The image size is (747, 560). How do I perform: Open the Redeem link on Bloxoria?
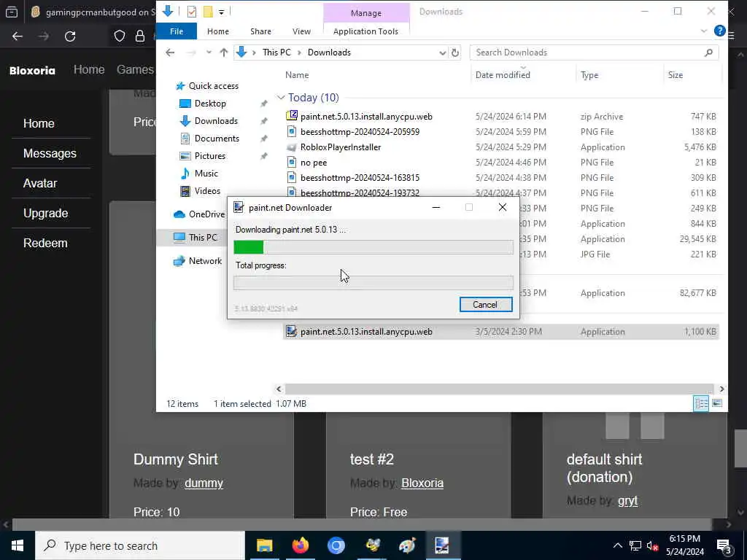click(45, 243)
